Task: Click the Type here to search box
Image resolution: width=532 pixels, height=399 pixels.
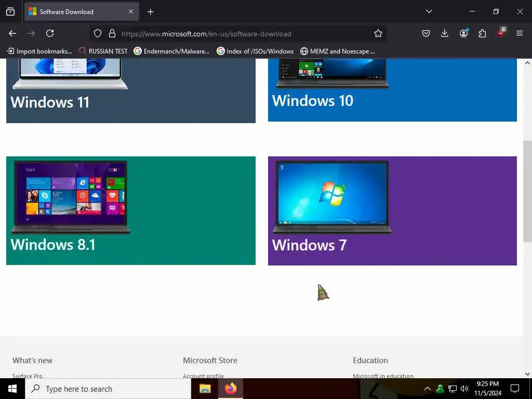Action: pos(108,389)
